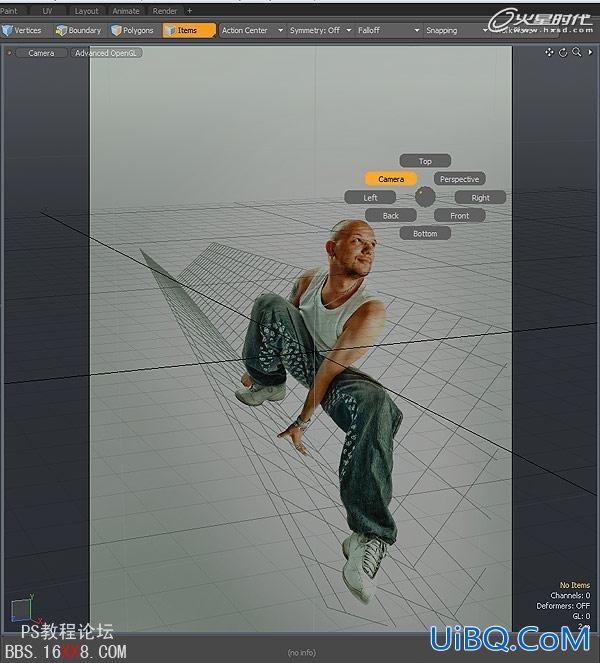The width and height of the screenshot is (600, 663).
Task: Open the Symmetry: Off dropdown
Action: [x=320, y=30]
